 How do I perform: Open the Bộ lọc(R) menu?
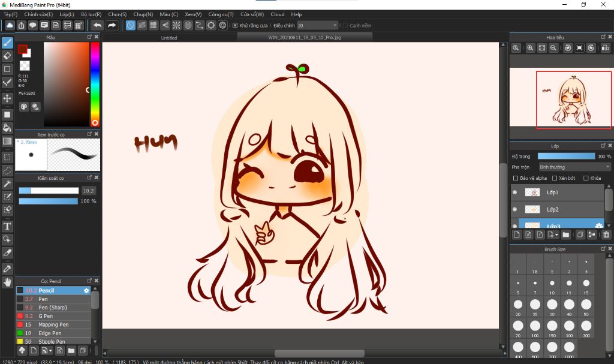(x=91, y=14)
